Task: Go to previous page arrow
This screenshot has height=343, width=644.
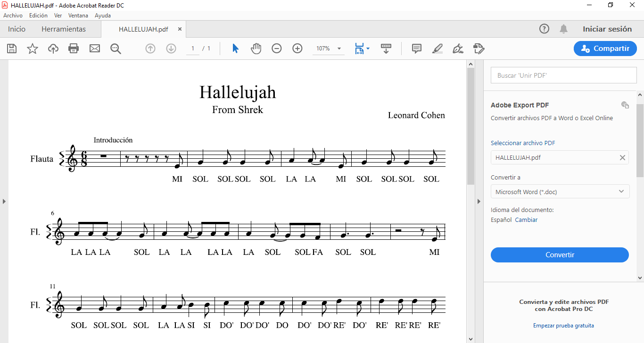Action: point(150,49)
